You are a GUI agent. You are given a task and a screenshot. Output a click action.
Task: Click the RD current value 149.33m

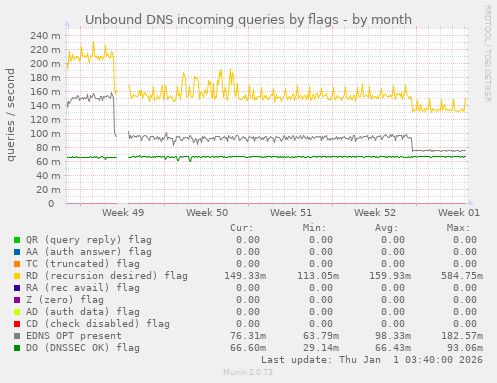[x=245, y=276]
